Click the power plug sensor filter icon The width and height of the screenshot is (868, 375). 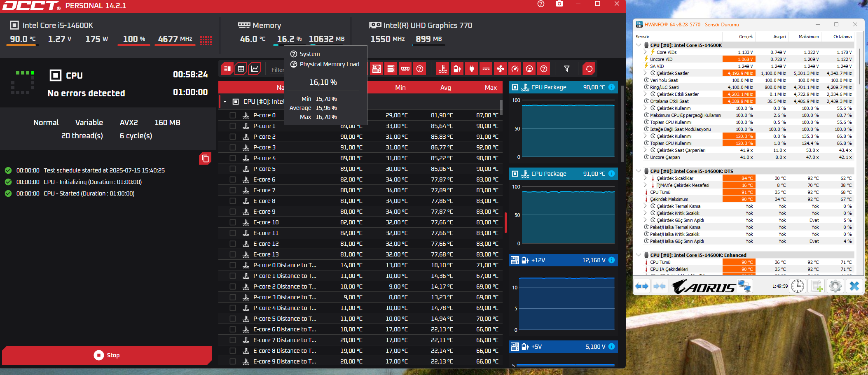click(x=472, y=69)
